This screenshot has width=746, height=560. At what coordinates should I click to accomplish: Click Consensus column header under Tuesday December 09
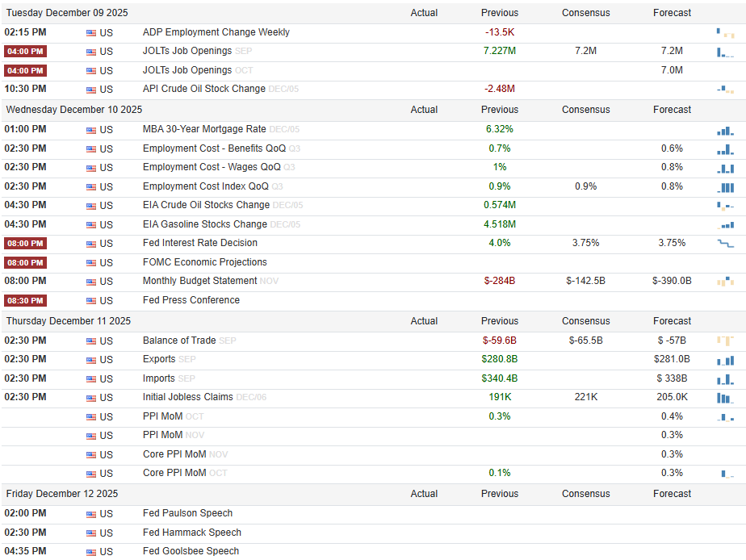click(x=585, y=13)
